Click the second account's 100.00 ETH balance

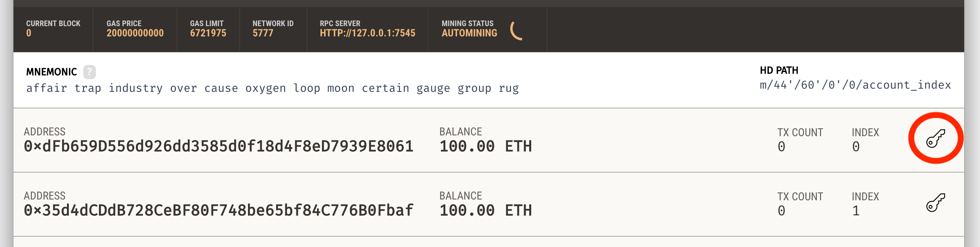(486, 211)
